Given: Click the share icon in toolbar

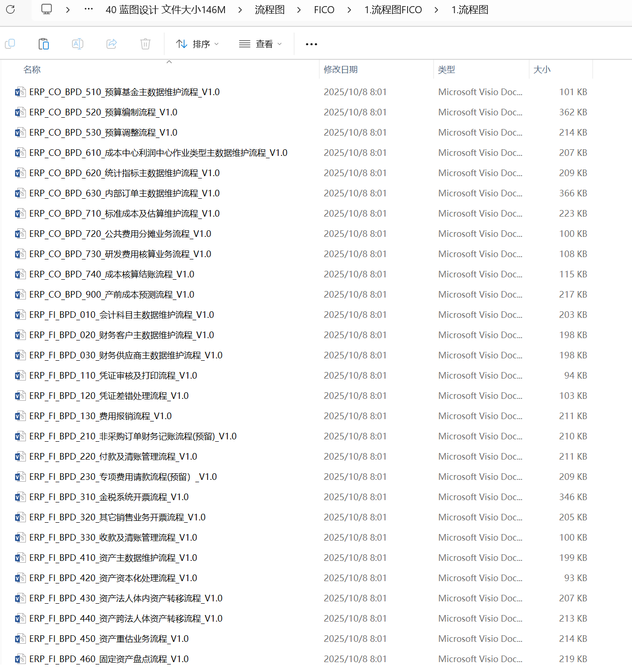Looking at the screenshot, I should coord(112,44).
